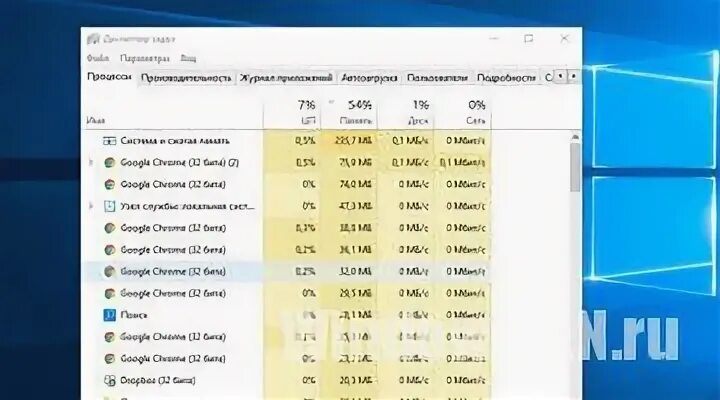Viewport: 720px width, 400px height.
Task: Open the Параметры menu
Action: click(x=145, y=58)
